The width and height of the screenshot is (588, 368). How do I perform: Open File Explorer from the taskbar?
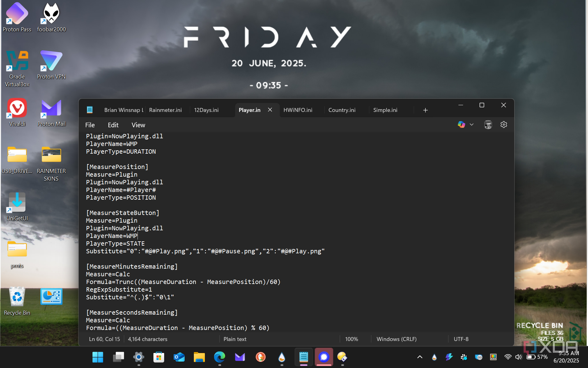click(199, 357)
